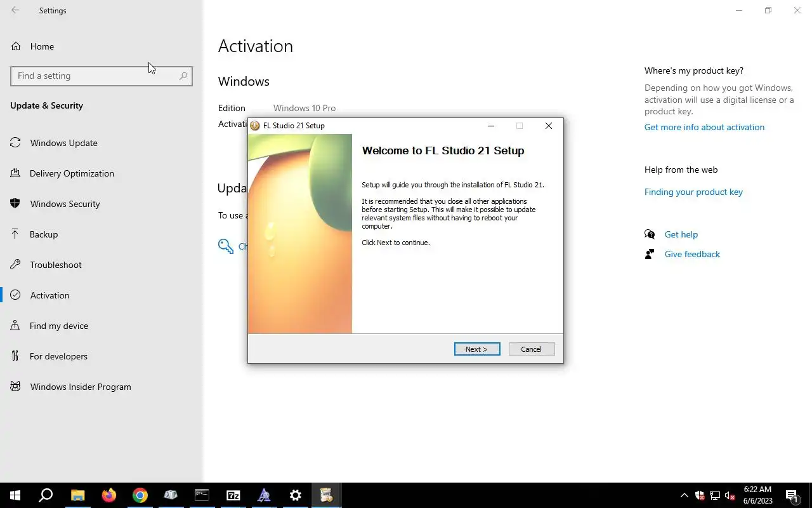Click the Activation checkmark circle icon

[15, 295]
